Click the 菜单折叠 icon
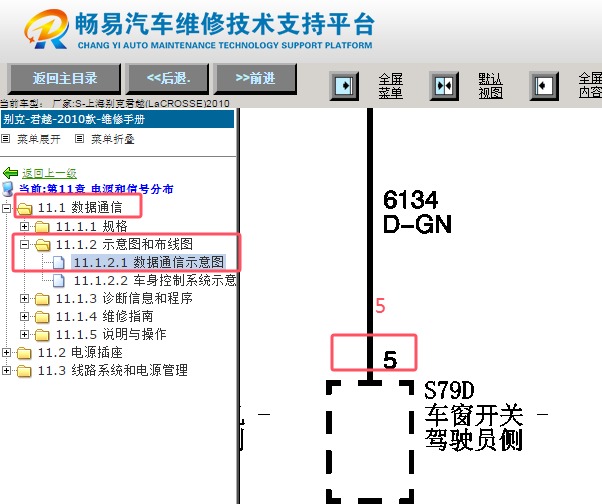The image size is (602, 504). [79, 139]
